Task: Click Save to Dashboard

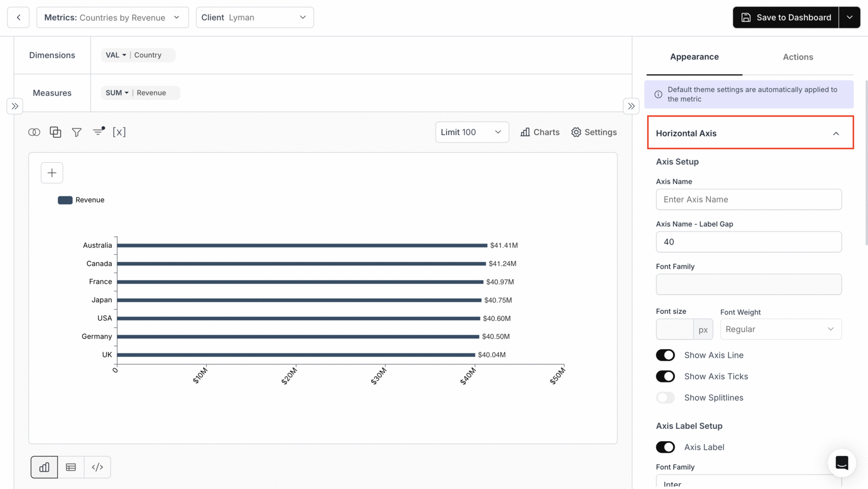Action: tap(785, 17)
